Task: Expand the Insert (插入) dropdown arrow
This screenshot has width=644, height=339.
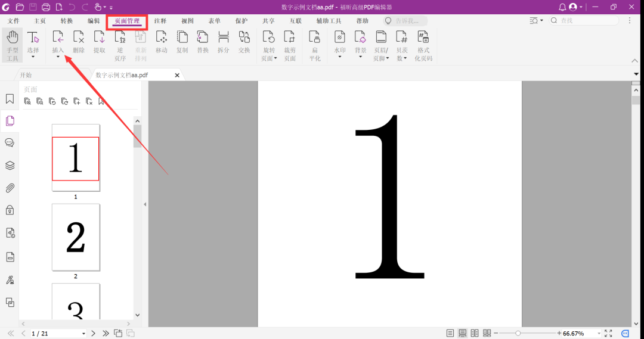Action: (x=58, y=57)
